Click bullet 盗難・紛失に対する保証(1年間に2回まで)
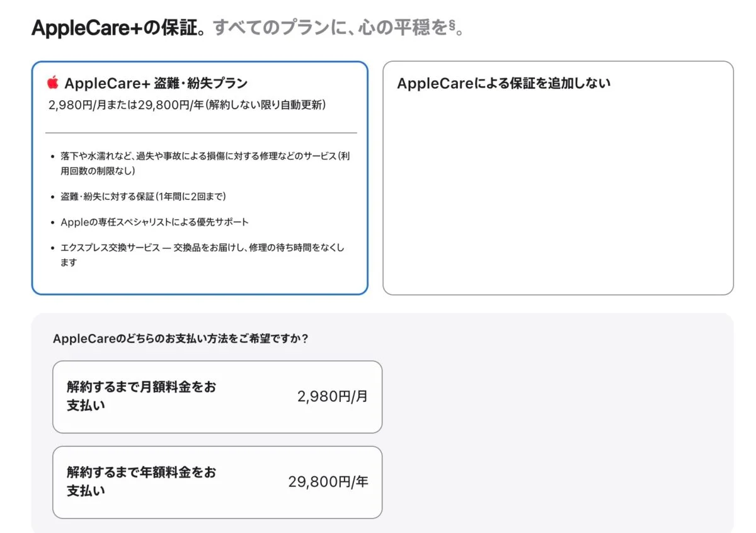Image resolution: width=756 pixels, height=533 pixels. [143, 197]
